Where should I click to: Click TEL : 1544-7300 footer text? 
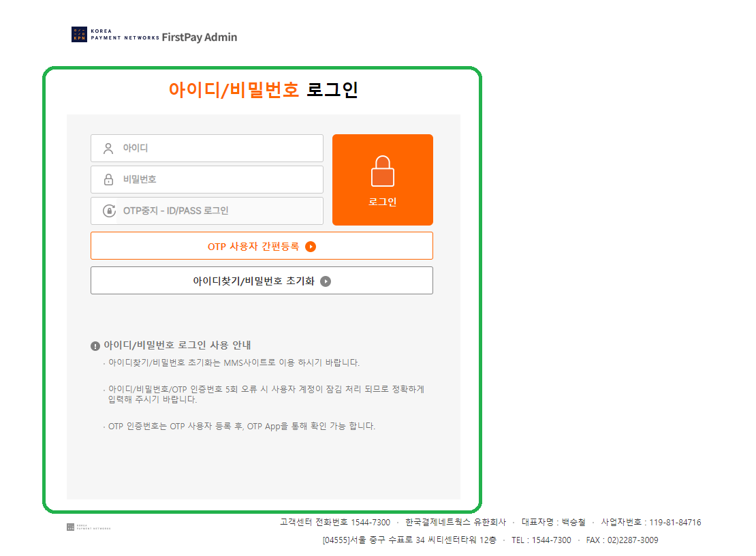541,540
